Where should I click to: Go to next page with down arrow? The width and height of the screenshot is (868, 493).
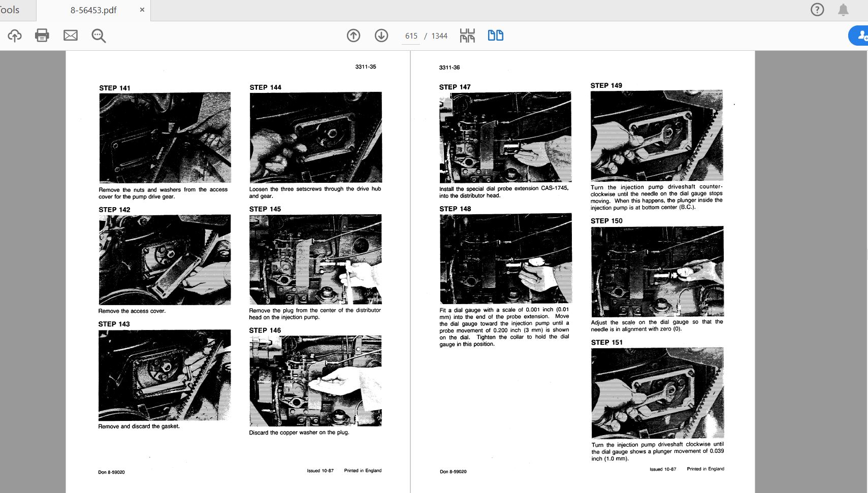381,36
